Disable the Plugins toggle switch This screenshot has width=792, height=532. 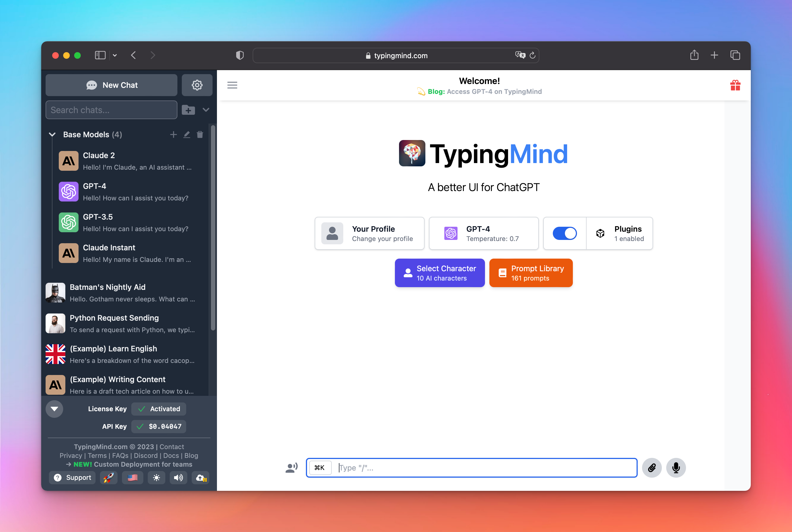point(565,233)
